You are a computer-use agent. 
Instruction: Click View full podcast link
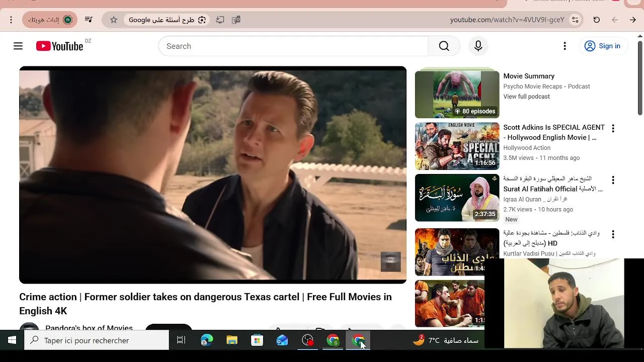click(x=526, y=97)
